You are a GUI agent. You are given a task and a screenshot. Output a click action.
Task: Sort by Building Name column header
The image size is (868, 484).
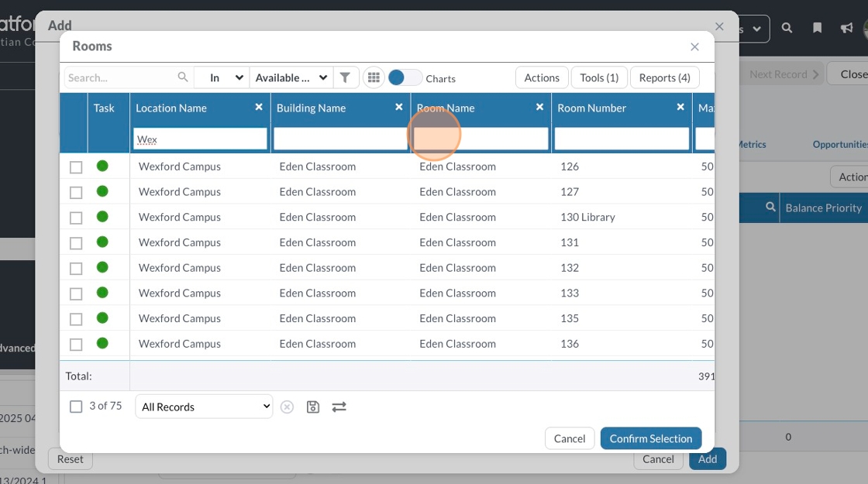pyautogui.click(x=311, y=108)
